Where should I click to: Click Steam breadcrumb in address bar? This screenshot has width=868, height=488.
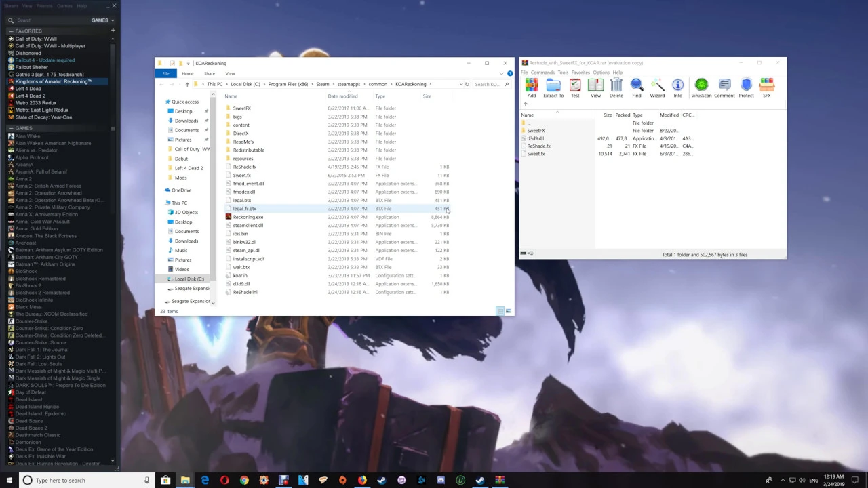[322, 84]
